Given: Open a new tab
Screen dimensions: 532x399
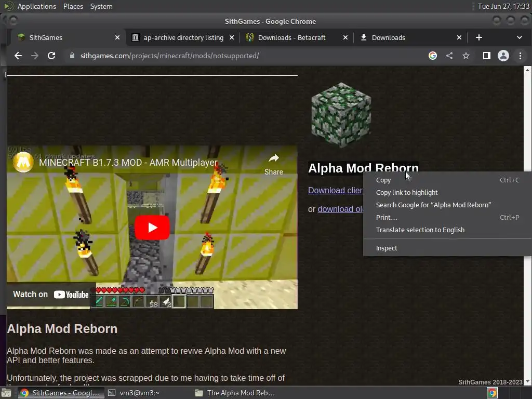Looking at the screenshot, I should 478,37.
